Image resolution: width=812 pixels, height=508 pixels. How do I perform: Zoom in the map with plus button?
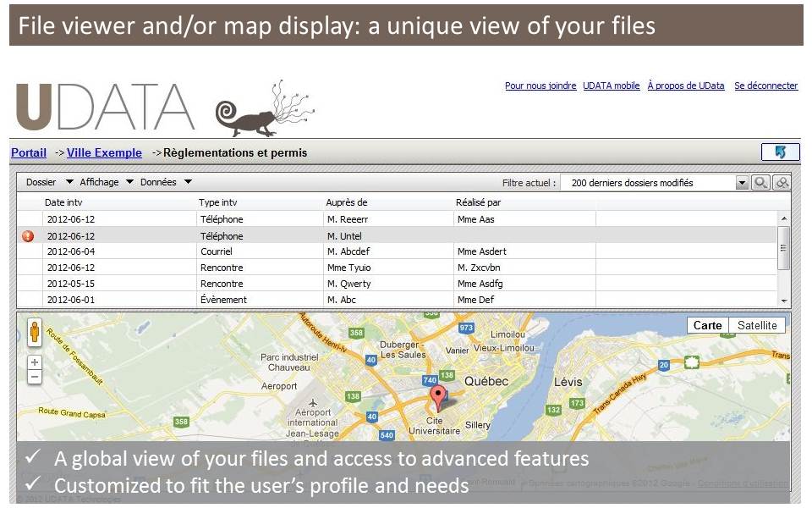tap(35, 362)
